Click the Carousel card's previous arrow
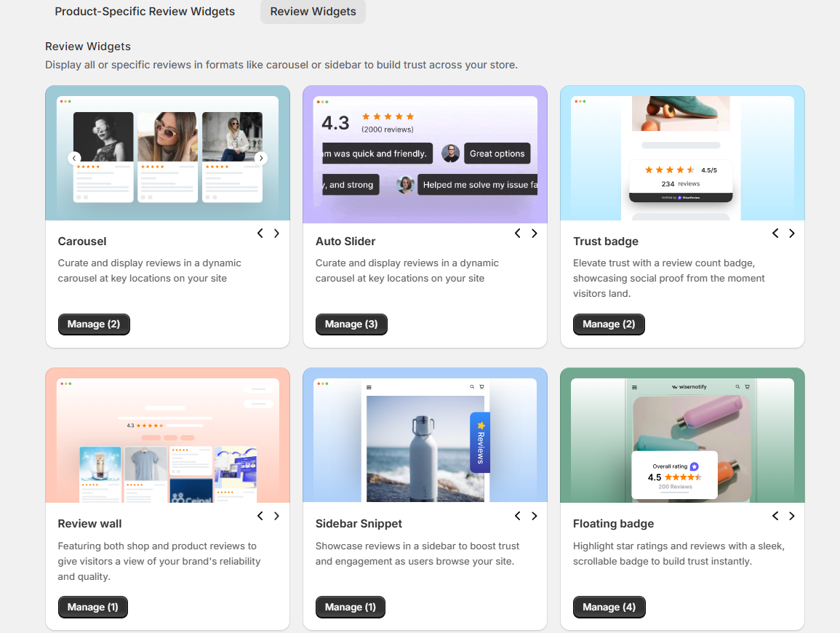Viewport: 840px width, 633px height. pos(260,234)
